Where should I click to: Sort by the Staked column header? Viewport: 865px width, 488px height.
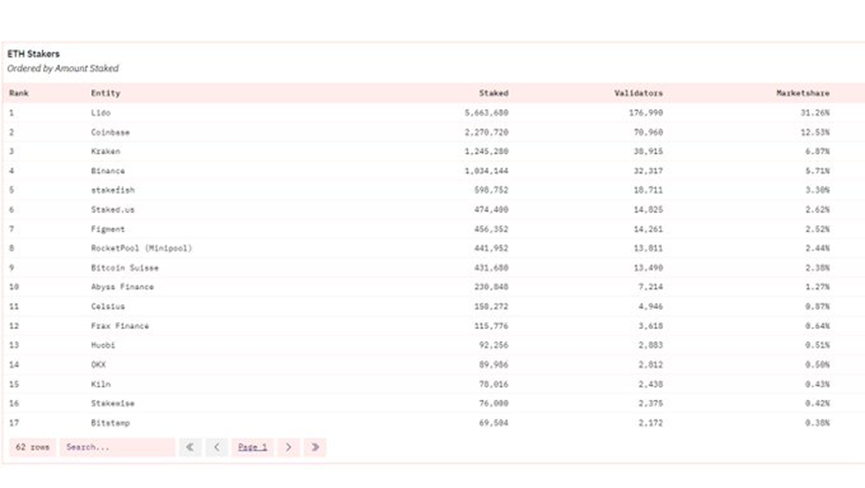[493, 93]
